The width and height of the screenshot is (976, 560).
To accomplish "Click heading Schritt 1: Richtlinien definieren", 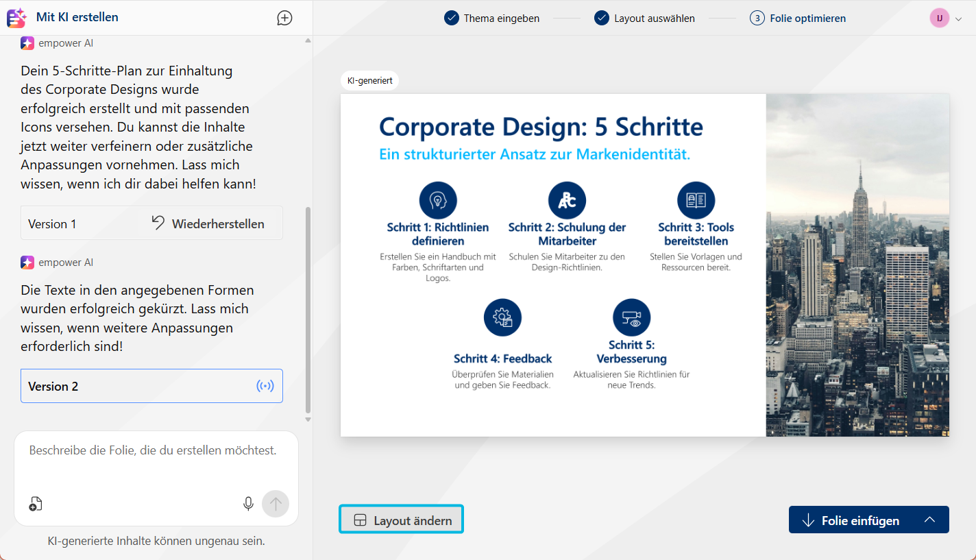I will pos(438,234).
